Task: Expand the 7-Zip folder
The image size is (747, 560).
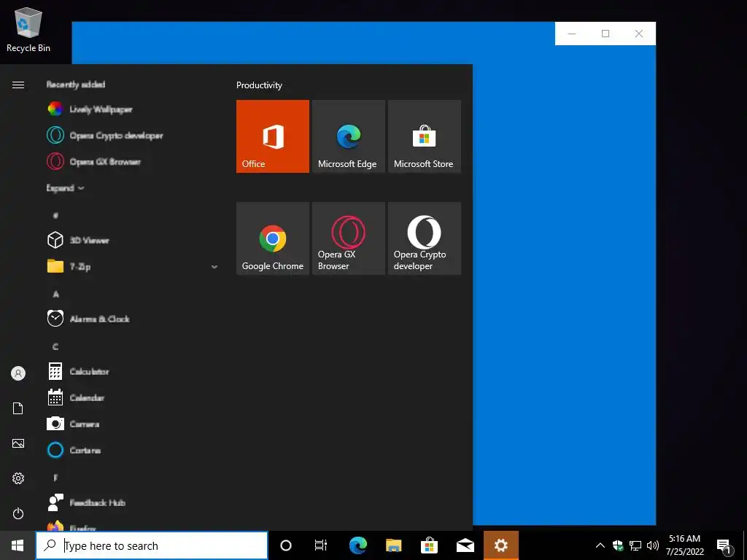Action: [133, 266]
